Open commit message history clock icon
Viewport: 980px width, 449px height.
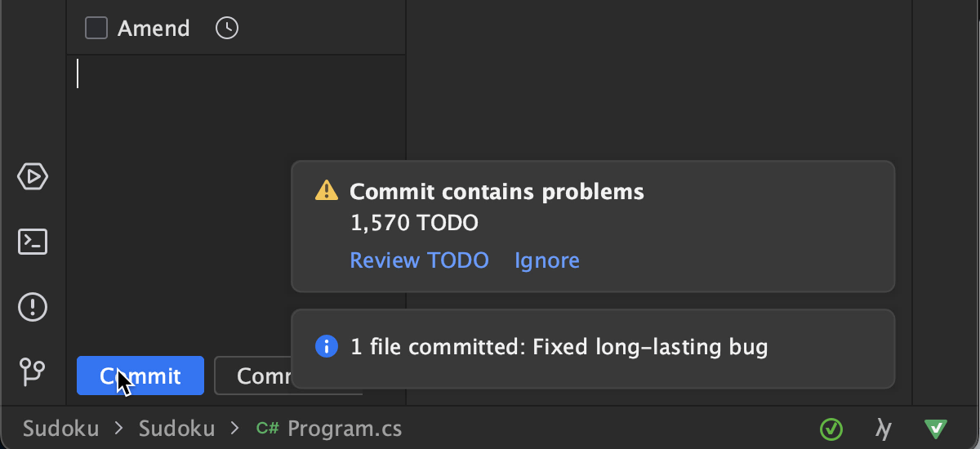coord(226,29)
